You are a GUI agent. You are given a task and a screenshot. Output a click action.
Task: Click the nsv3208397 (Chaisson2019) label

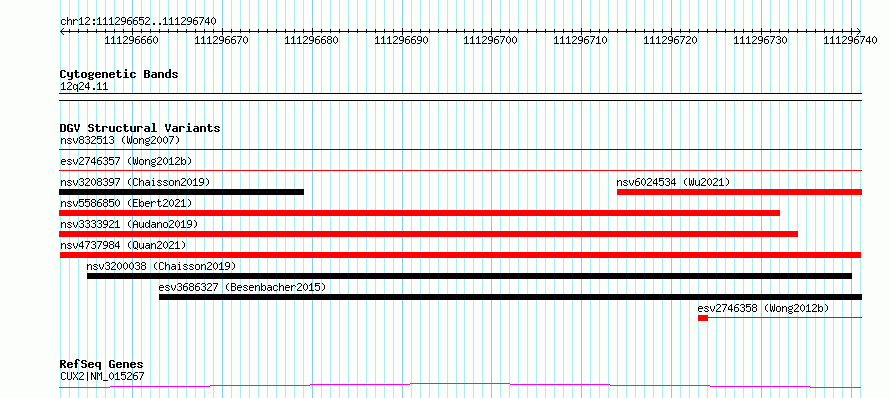point(135,182)
